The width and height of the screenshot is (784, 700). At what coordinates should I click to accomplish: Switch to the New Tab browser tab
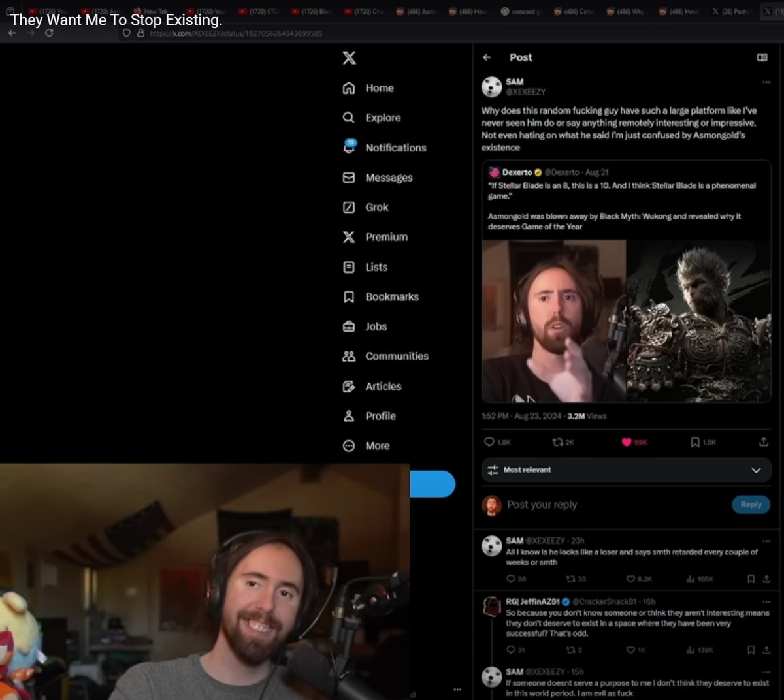pyautogui.click(x=151, y=11)
